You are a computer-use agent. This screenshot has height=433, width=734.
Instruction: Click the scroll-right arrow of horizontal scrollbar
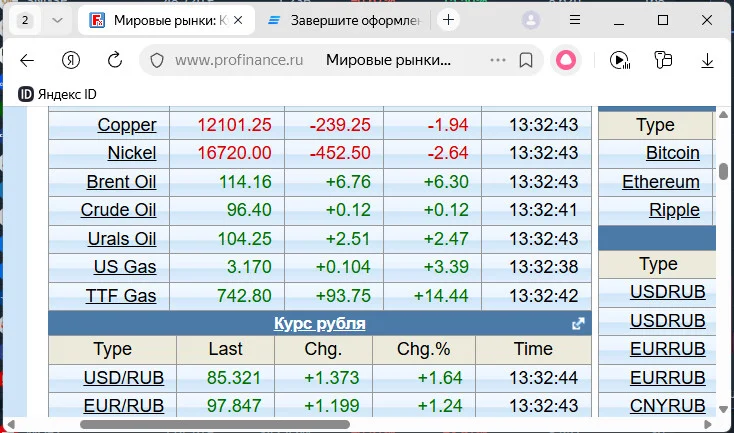click(x=708, y=425)
